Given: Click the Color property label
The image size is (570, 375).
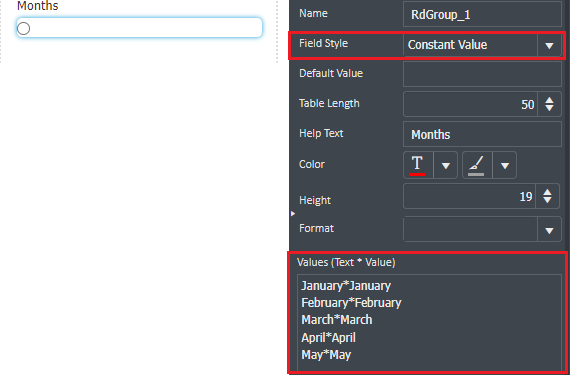Looking at the screenshot, I should 312,164.
